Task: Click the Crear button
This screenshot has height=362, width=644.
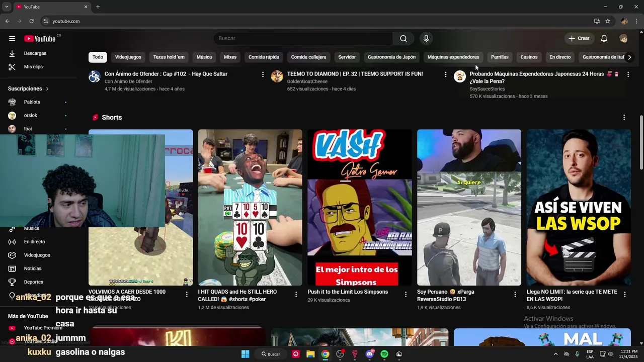Action: 579,39
